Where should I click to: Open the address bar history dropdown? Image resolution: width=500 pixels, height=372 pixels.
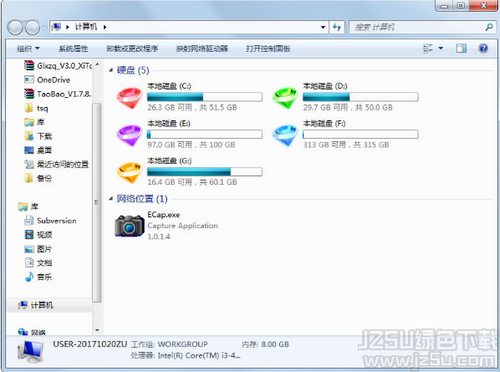click(x=323, y=27)
